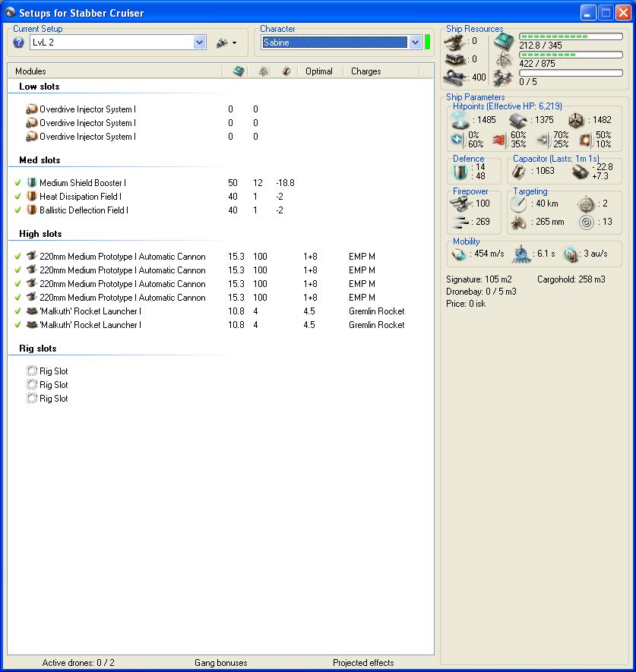
Task: Click second 'Malkuth' Rocket Launcher I icon
Action: (31, 325)
